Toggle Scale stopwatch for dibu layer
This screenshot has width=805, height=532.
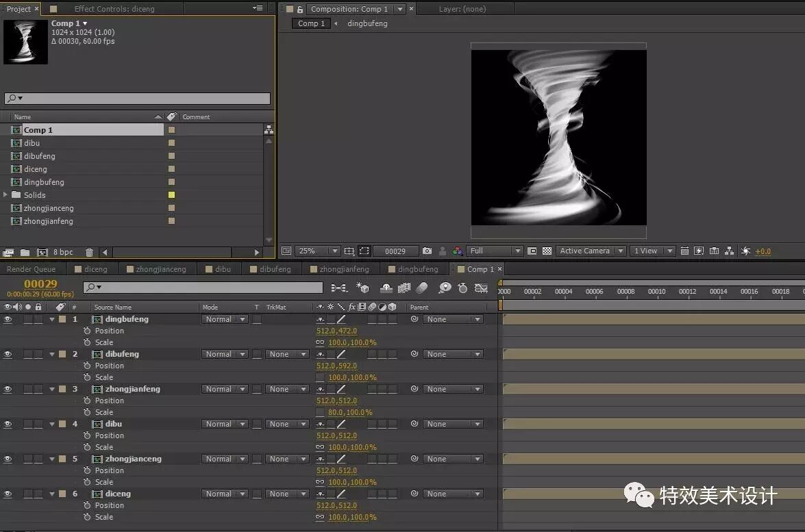87,447
